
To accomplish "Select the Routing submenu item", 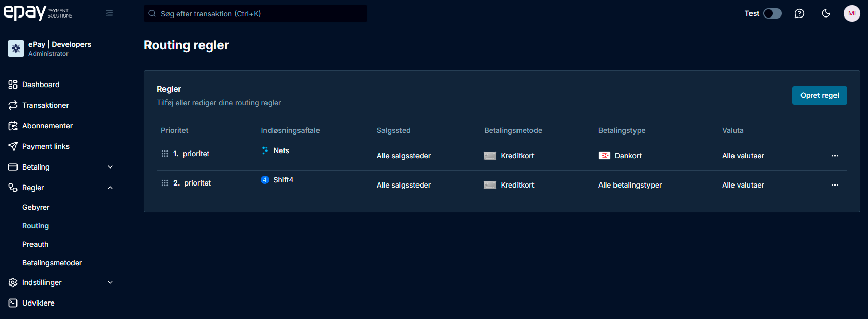I will click(x=36, y=226).
